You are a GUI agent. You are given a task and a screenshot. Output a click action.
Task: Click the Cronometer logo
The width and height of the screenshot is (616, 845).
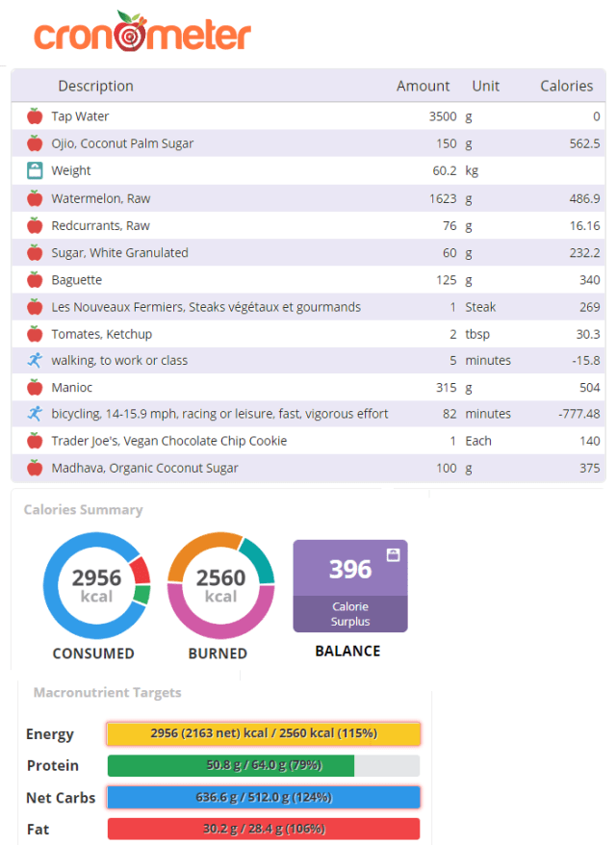(142, 33)
